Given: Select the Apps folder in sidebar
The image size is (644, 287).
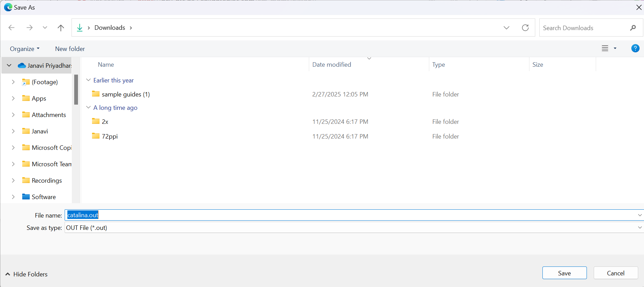Looking at the screenshot, I should pos(39,99).
